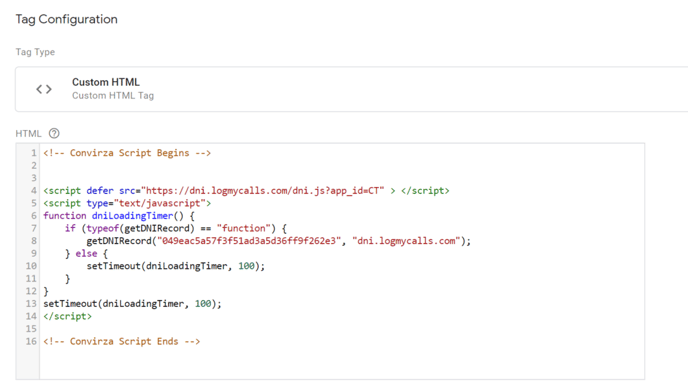The image size is (688, 384).
Task: Click line number 12 in gutter
Action: (x=31, y=291)
